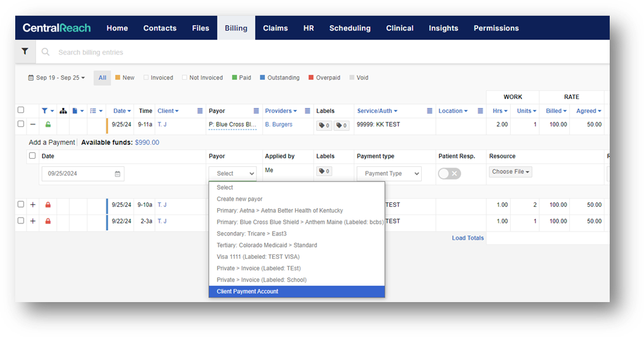The width and height of the screenshot is (644, 337).
Task: Tick the checkbox for the 9-10a entry
Action: pyautogui.click(x=21, y=204)
